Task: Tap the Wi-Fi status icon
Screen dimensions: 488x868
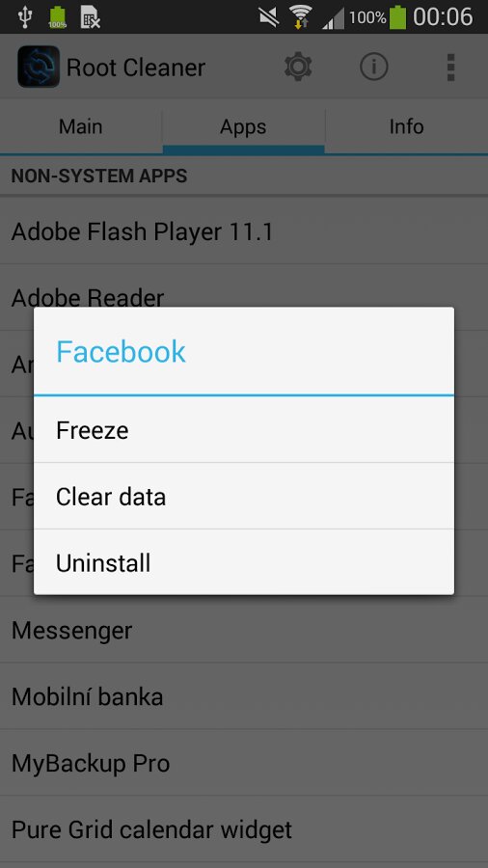Action: 301,16
